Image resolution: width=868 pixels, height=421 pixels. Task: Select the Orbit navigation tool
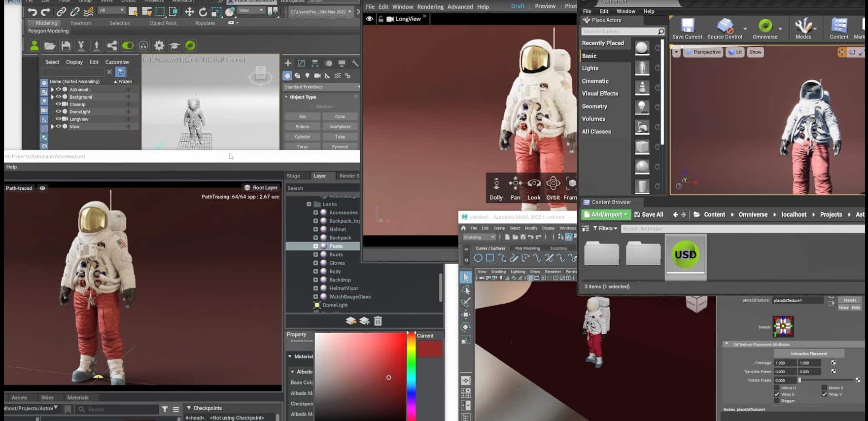(553, 184)
